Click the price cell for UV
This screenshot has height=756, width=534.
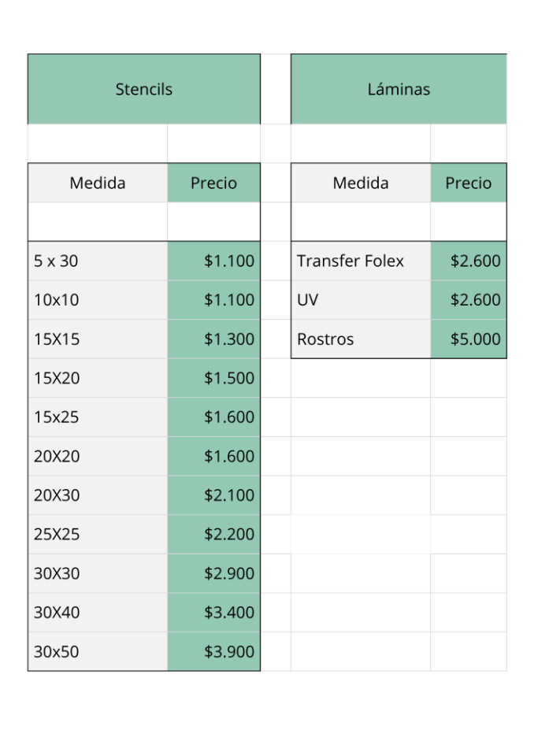(468, 300)
